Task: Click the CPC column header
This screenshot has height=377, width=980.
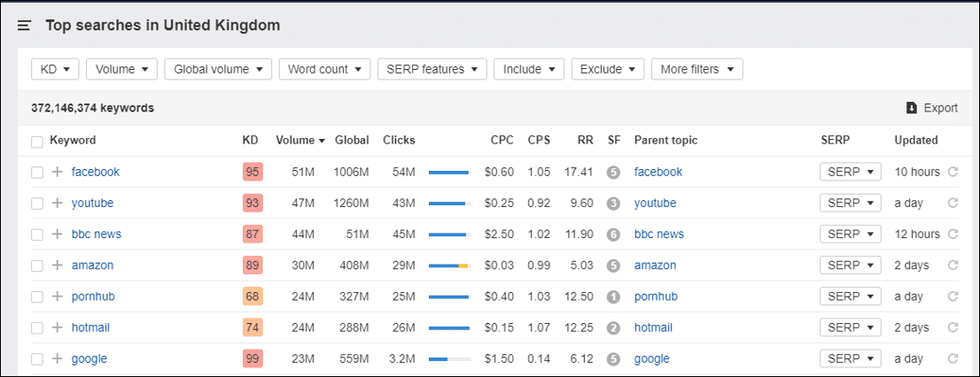Action: click(502, 141)
